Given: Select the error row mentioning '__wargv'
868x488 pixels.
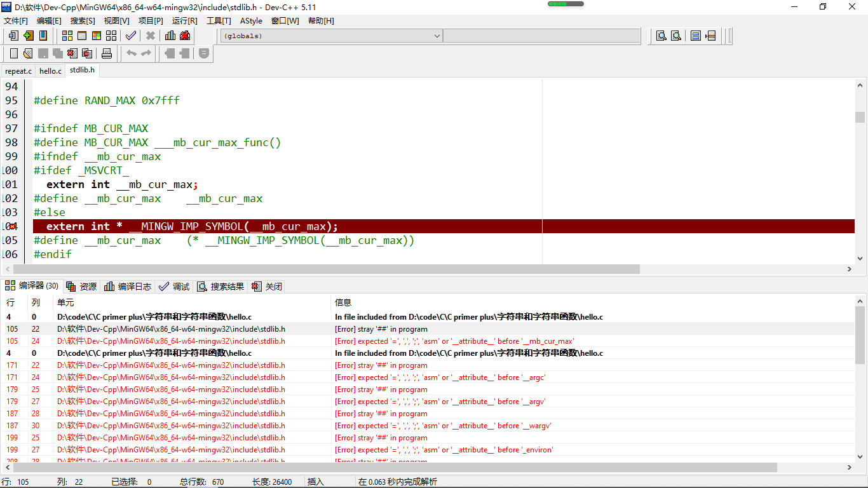Looking at the screenshot, I should click(428, 426).
